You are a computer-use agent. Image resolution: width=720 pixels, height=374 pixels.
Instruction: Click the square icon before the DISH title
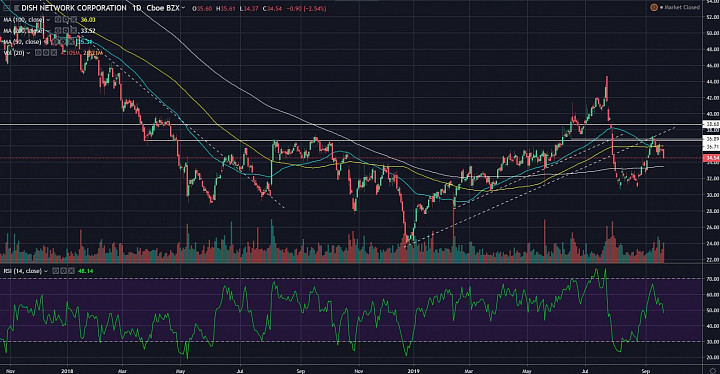[17, 8]
